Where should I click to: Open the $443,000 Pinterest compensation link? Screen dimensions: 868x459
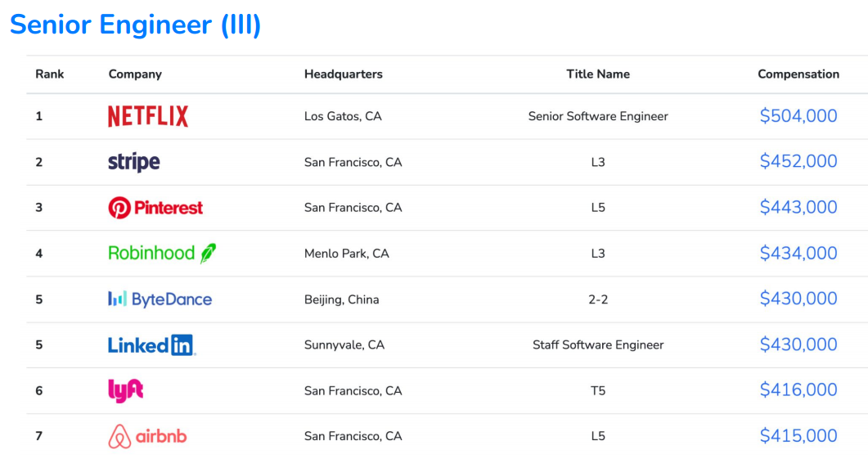point(798,208)
